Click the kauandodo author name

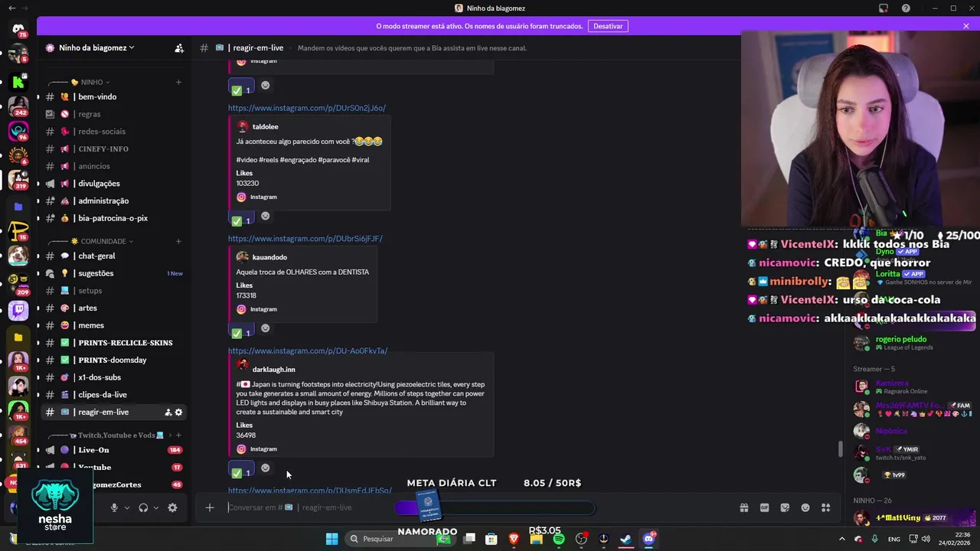pyautogui.click(x=269, y=257)
